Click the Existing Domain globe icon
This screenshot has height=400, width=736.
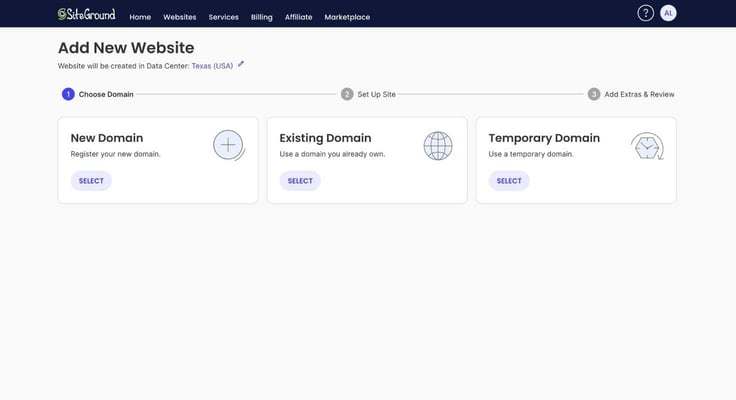pyautogui.click(x=438, y=146)
